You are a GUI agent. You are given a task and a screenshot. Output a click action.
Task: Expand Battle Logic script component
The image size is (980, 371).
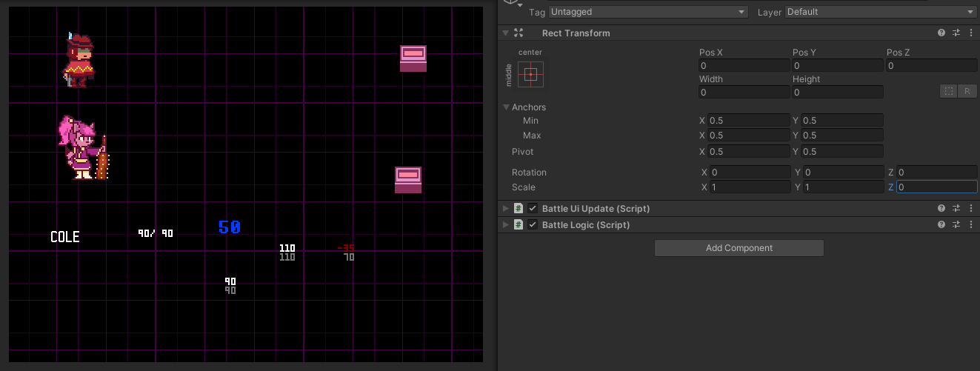506,225
